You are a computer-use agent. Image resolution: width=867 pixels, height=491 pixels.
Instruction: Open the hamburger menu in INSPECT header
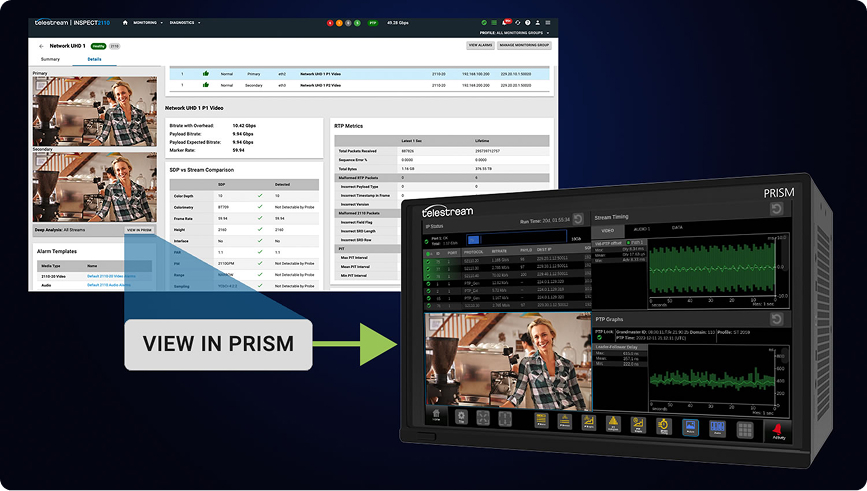pos(548,23)
